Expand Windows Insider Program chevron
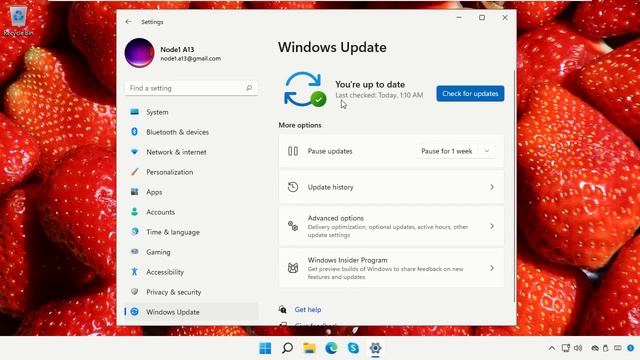 pyautogui.click(x=492, y=268)
